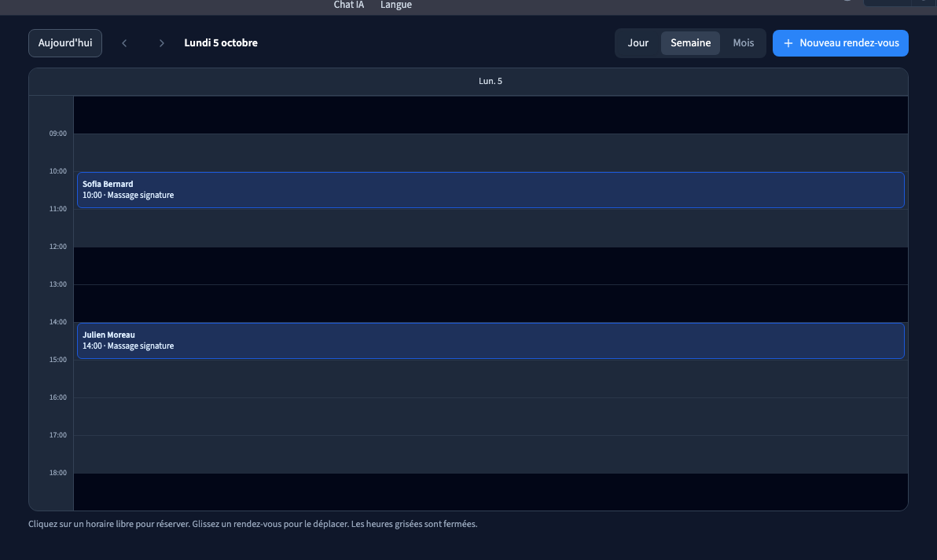Click the hint text about booking free slots
937x560 pixels.
click(253, 524)
